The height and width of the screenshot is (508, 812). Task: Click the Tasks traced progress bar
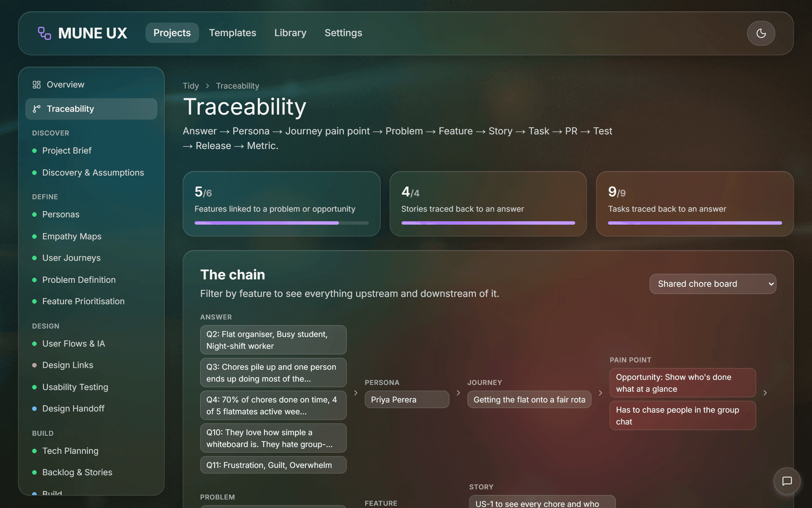pos(695,223)
